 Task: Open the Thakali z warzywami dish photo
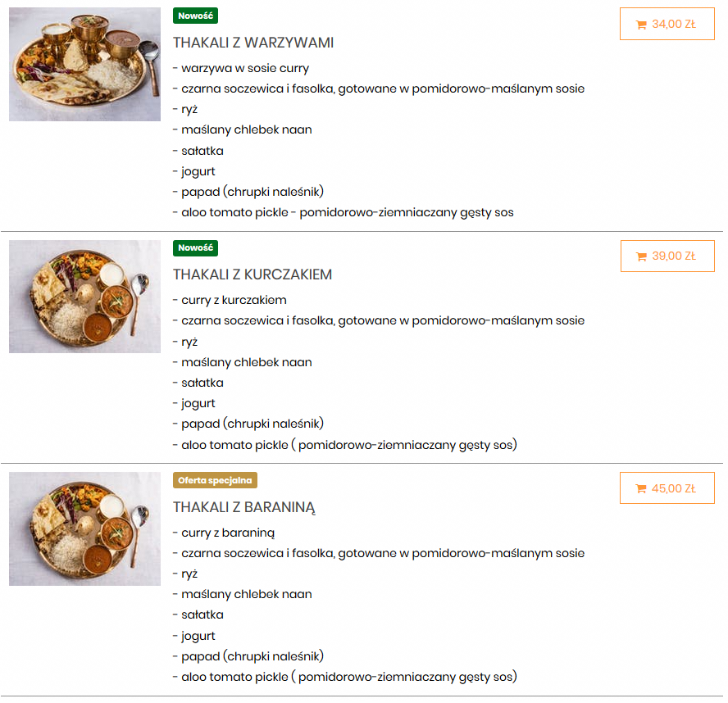point(84,65)
